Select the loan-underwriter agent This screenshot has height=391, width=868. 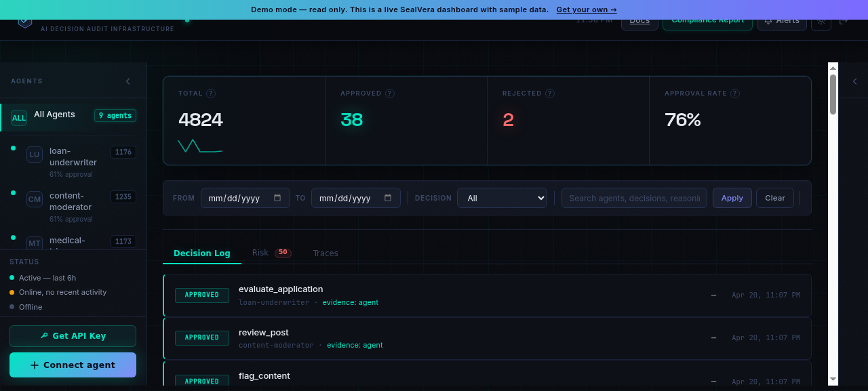coord(73,161)
